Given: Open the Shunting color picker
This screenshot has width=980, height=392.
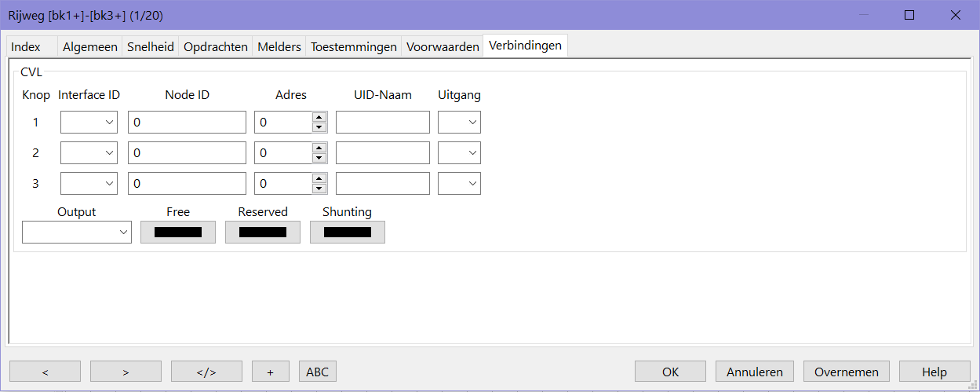Looking at the screenshot, I should click(x=348, y=232).
